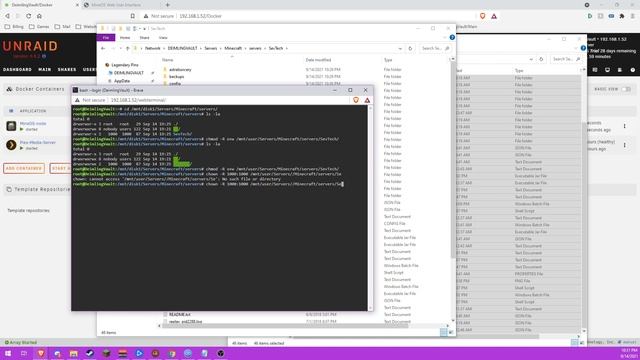
Task: Open the Mail bookmarks folder
Action: tap(62, 27)
